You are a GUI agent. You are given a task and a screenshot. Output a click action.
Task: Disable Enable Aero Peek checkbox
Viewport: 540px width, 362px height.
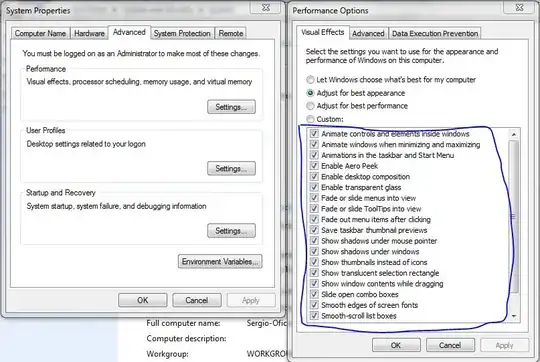coord(314,166)
